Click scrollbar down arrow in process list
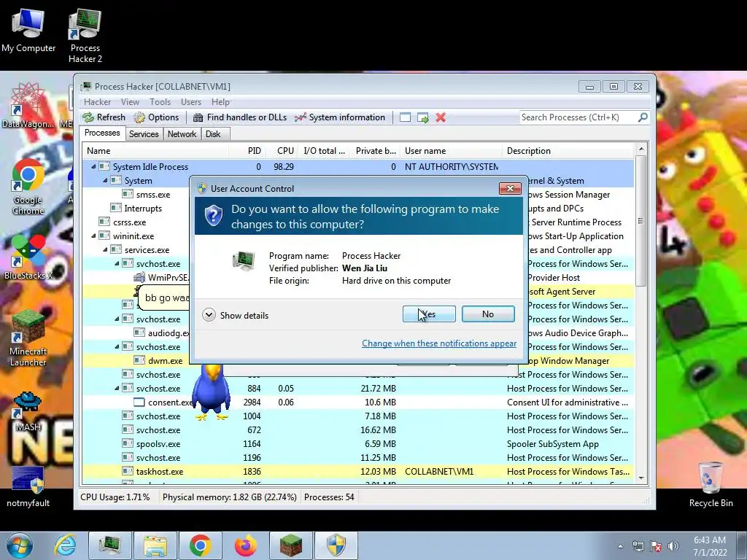 click(641, 478)
